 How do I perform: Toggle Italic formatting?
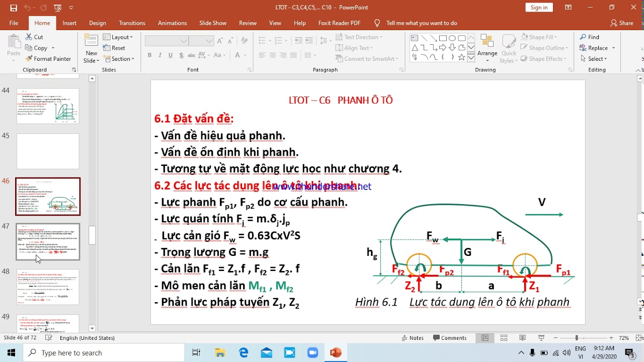[x=160, y=55]
